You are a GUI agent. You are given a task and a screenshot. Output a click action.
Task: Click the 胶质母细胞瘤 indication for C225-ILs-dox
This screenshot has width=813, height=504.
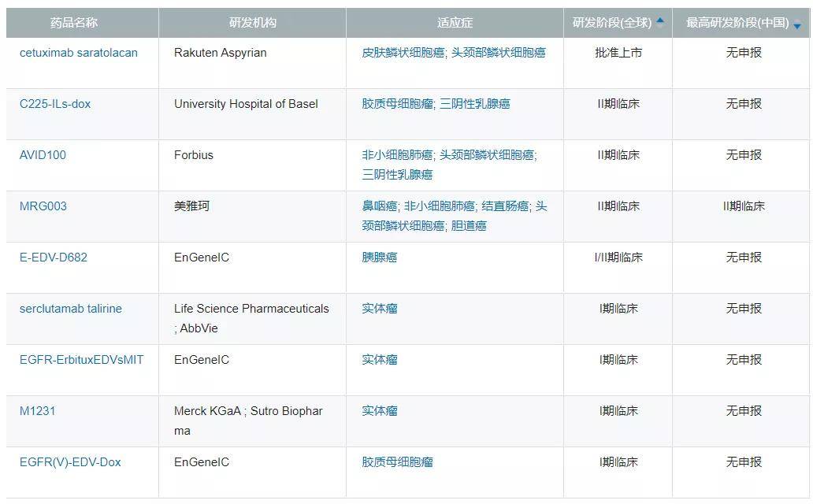tap(399, 103)
